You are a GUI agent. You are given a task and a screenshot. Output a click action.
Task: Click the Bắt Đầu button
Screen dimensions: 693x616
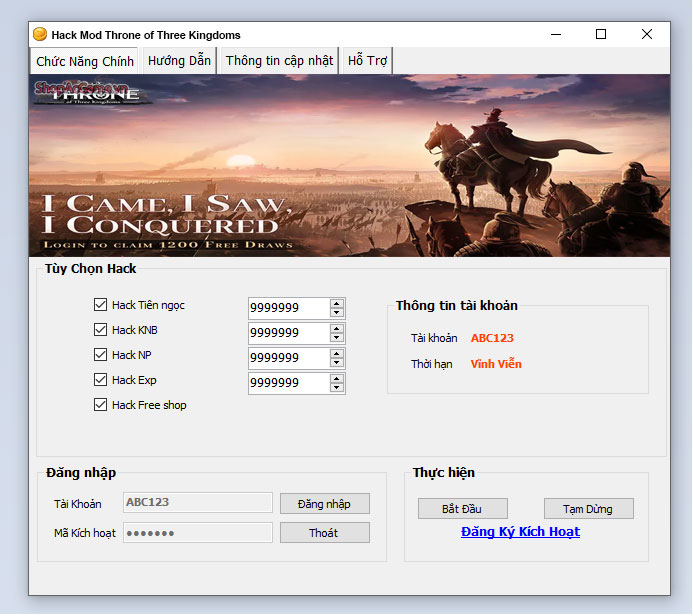(x=463, y=509)
